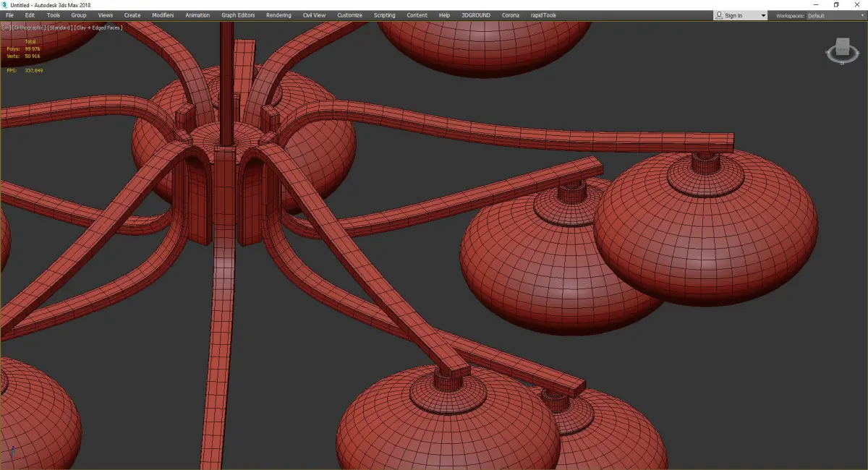Restore down the 3ds Max window
Screen dimensions: 868x470
[835, 4]
